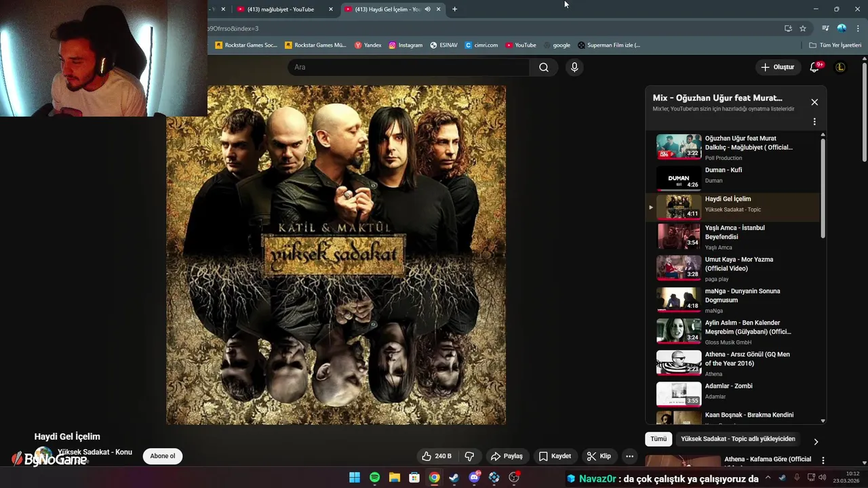Open Tüm Yer İşaretleri folder

[x=835, y=45]
